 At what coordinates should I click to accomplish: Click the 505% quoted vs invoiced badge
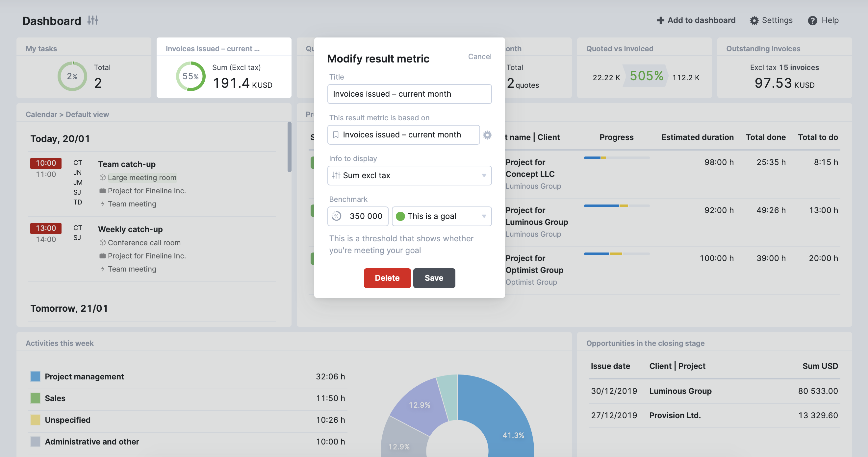click(646, 76)
